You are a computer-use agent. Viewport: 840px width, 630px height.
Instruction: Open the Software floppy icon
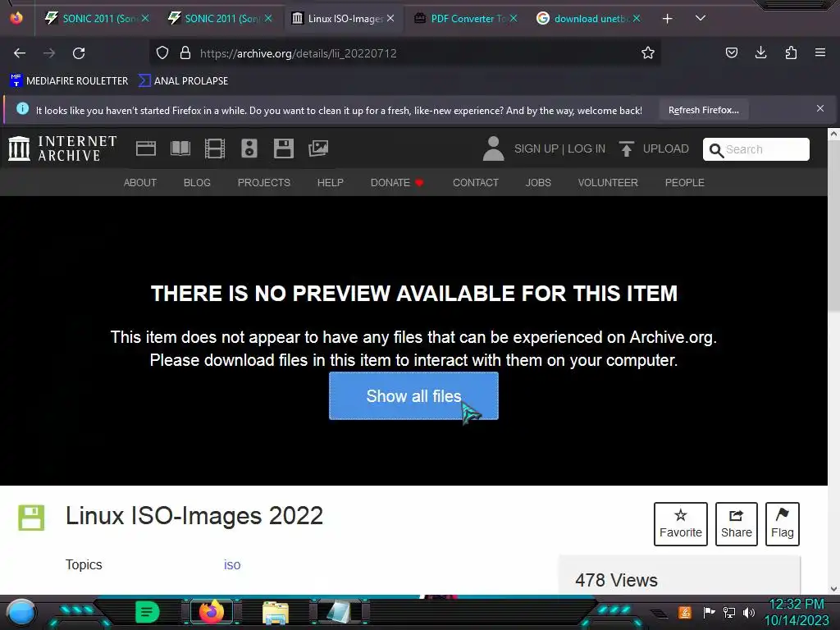(283, 148)
